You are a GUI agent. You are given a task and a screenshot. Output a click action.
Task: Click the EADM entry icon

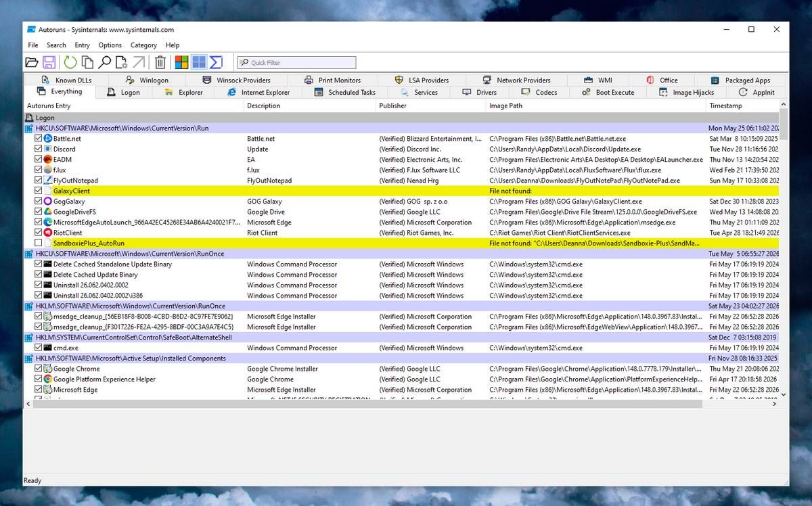tap(48, 160)
